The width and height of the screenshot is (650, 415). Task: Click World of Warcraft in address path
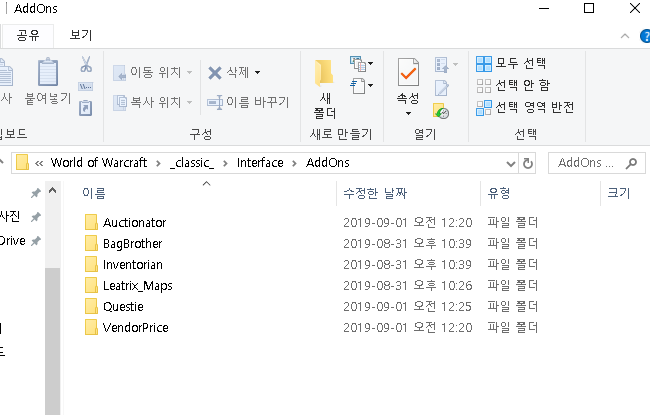99,163
